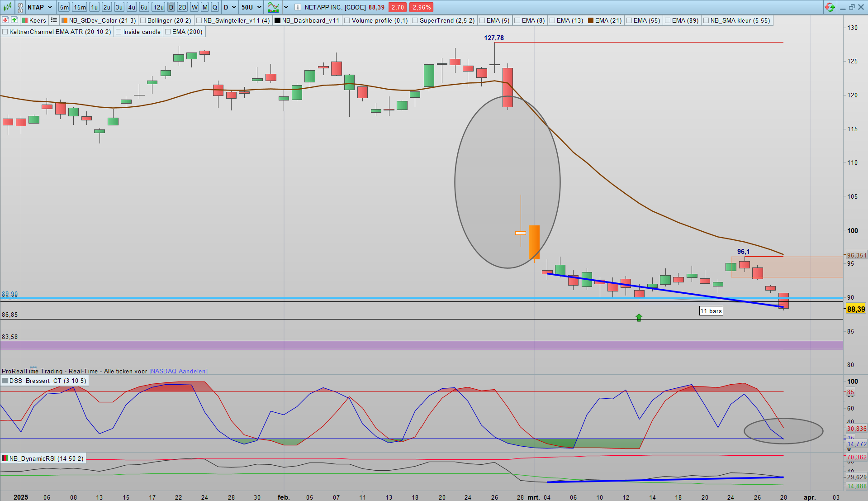This screenshot has width=868, height=501.
Task: Enable NB_SMA kleur (5 55) checkbox
Action: click(706, 20)
